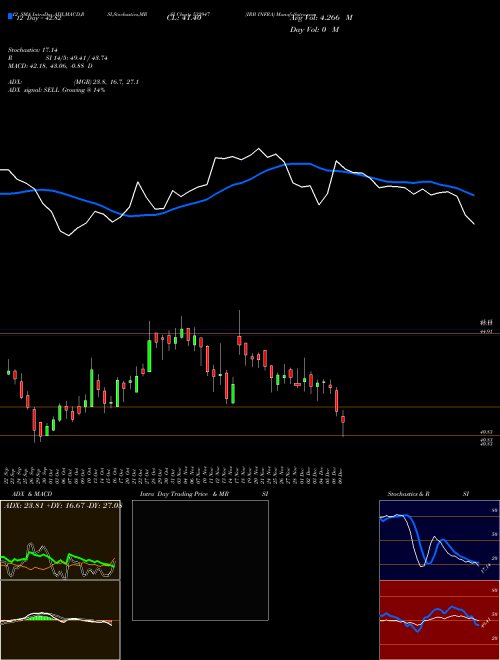500x660 pixels.
Task: Open the empty Intra Day Trading chart box
Action: (200, 560)
